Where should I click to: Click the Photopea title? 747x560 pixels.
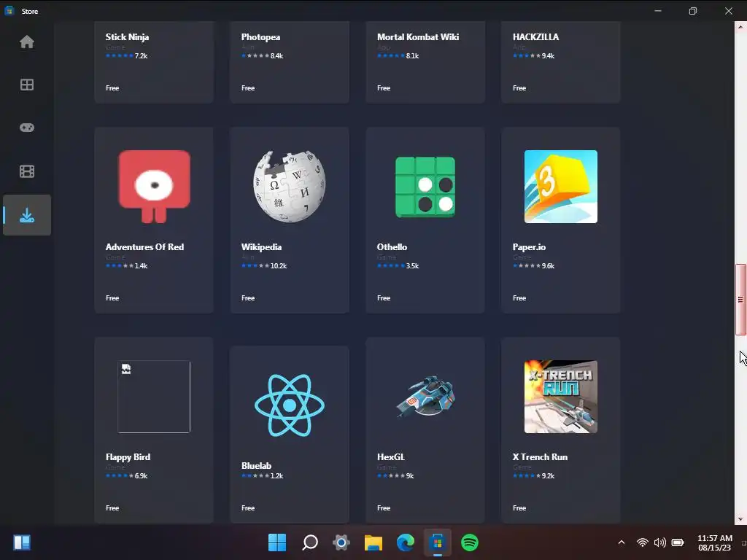[260, 37]
